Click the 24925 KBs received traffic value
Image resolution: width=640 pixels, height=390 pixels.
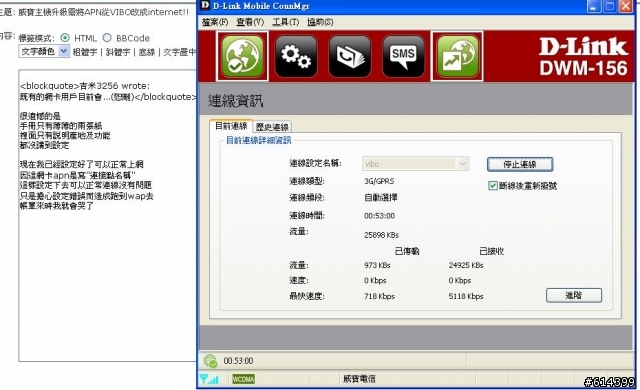466,265
